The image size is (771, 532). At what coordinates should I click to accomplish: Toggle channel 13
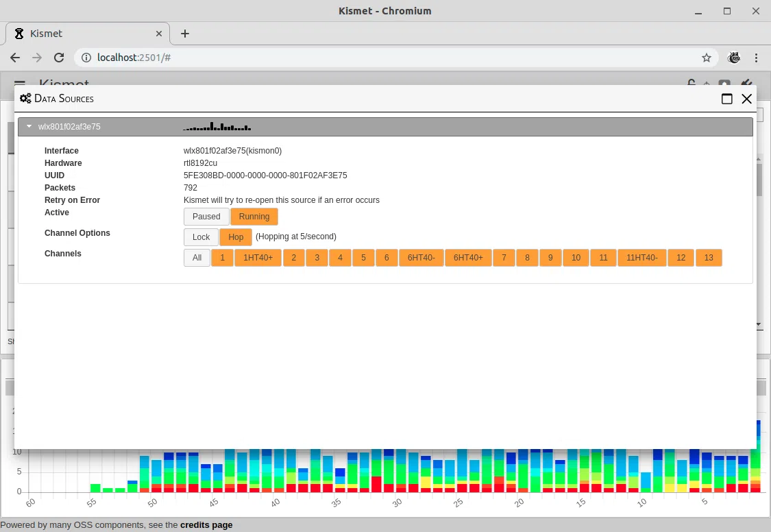pos(709,258)
